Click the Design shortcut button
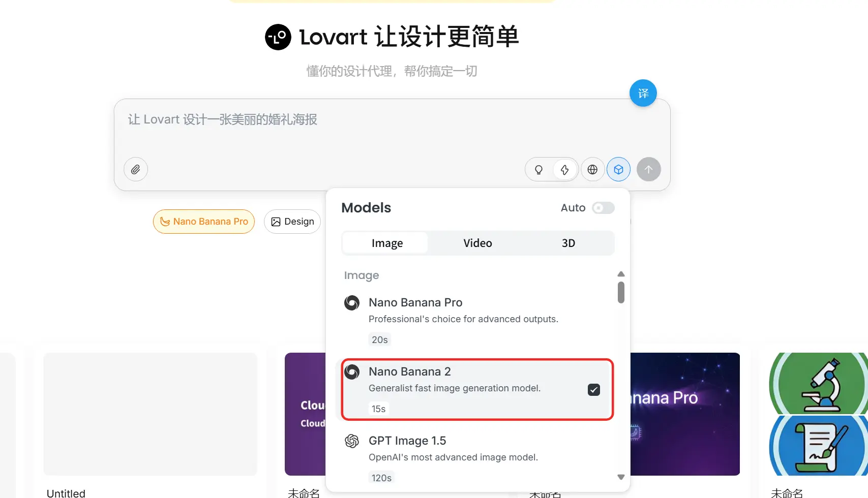Viewport: 868px width, 498px height. coord(292,222)
